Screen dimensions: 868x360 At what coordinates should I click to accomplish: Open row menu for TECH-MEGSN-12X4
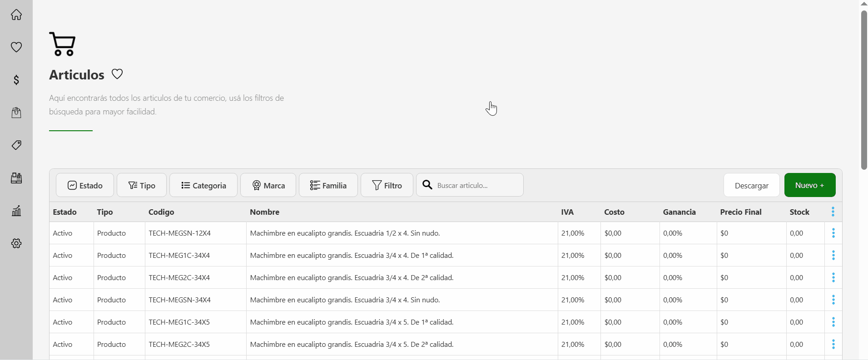pos(833,233)
